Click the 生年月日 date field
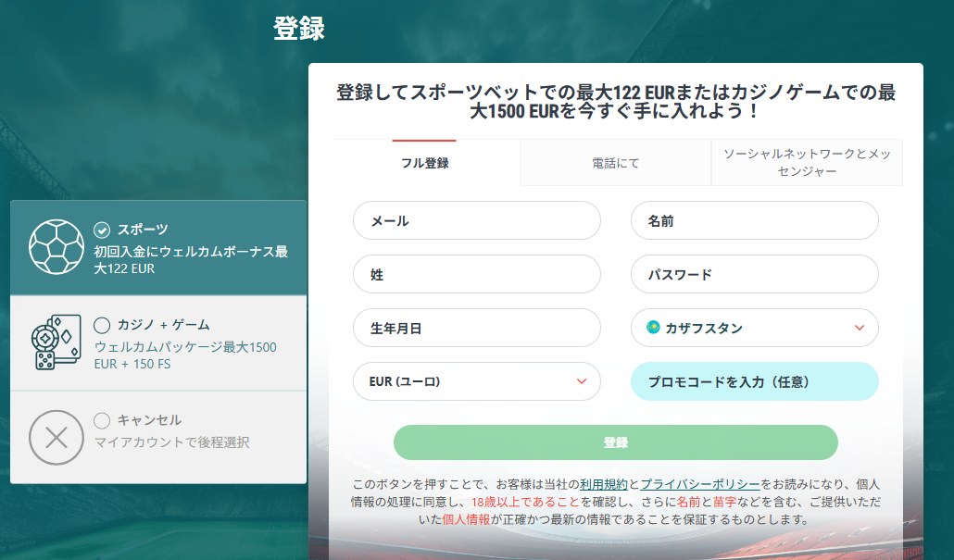 476,328
